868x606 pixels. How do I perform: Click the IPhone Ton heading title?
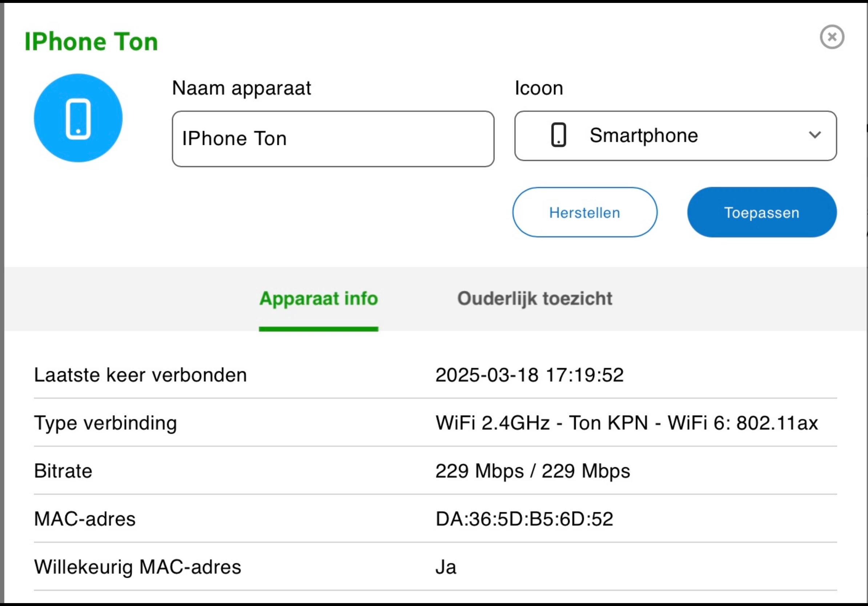91,41
